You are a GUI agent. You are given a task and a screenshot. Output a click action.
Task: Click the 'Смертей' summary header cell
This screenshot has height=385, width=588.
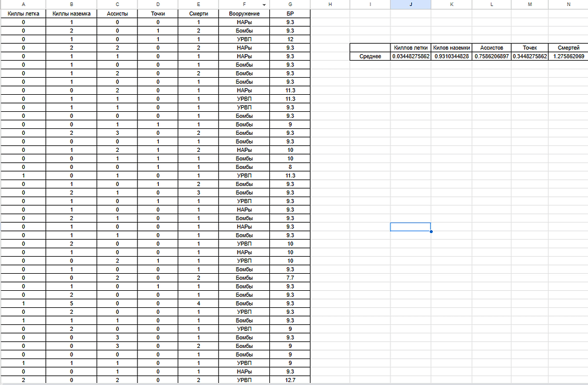(x=568, y=48)
